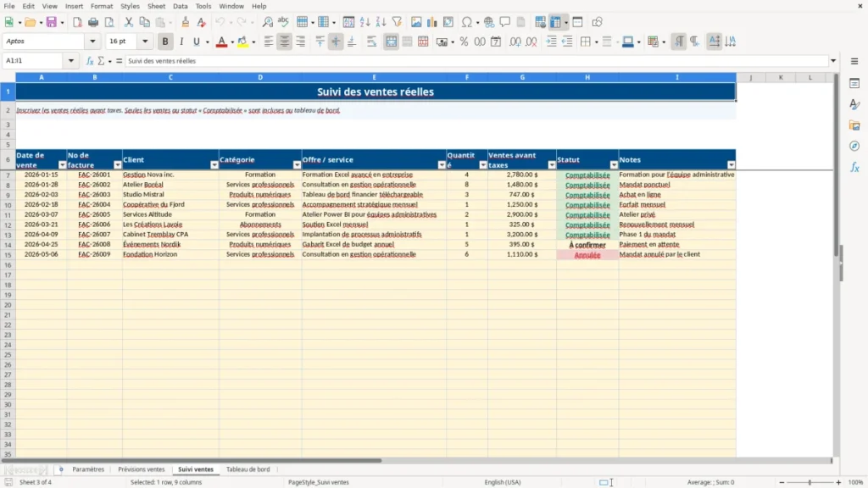Insert Image icon in toolbar

[416, 22]
